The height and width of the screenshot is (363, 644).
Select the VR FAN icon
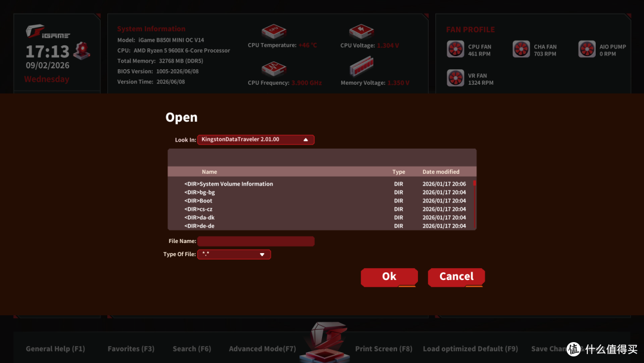456,78
